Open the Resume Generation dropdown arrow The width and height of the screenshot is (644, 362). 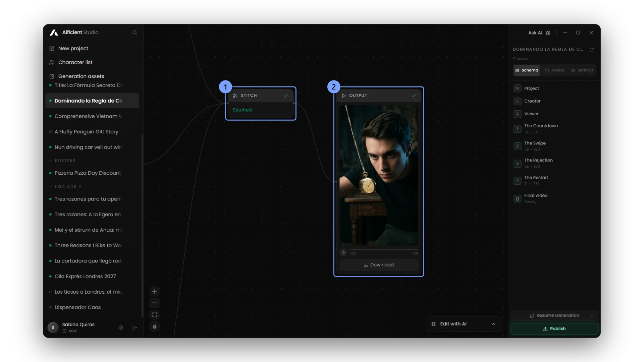tap(592, 316)
